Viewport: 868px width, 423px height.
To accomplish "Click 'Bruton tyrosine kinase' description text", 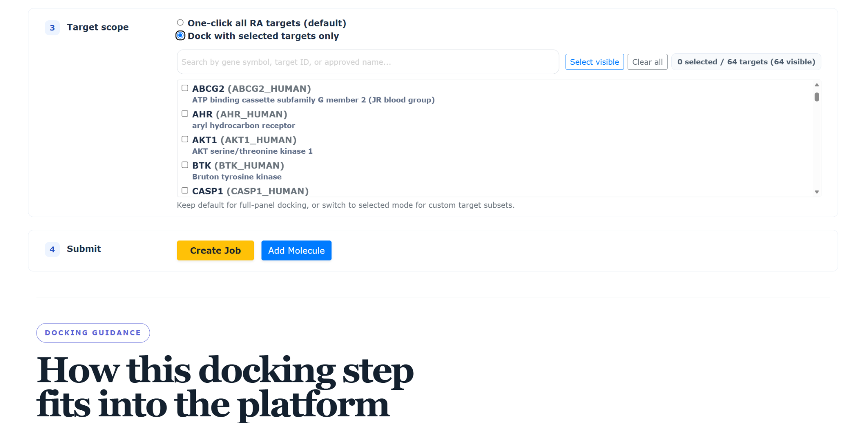I will tap(237, 177).
